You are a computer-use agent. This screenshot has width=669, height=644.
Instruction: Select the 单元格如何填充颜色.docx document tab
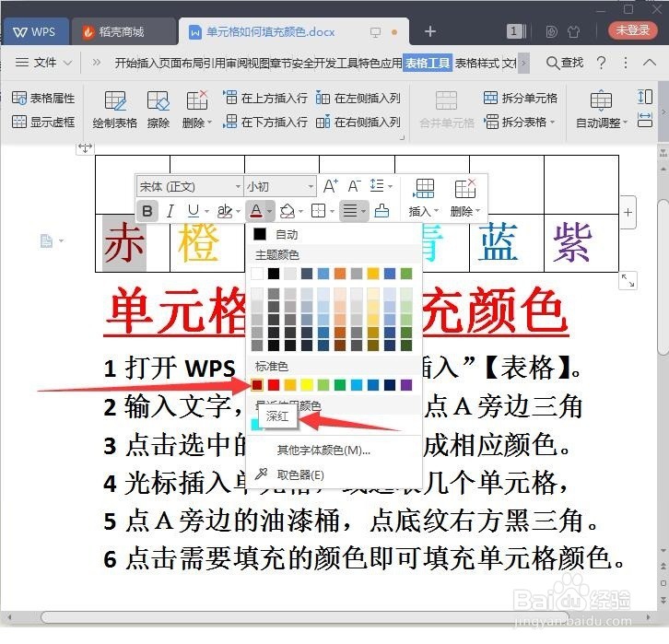coord(271,32)
